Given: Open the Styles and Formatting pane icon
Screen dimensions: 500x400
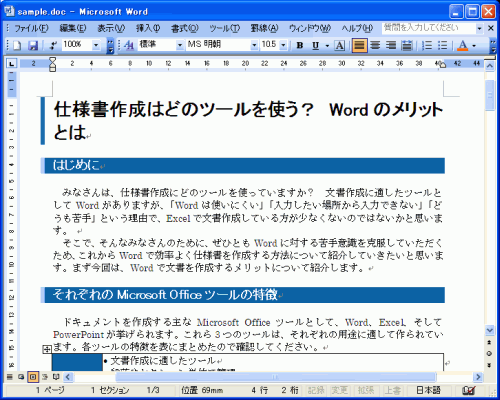Looking at the screenshot, I should [129, 45].
